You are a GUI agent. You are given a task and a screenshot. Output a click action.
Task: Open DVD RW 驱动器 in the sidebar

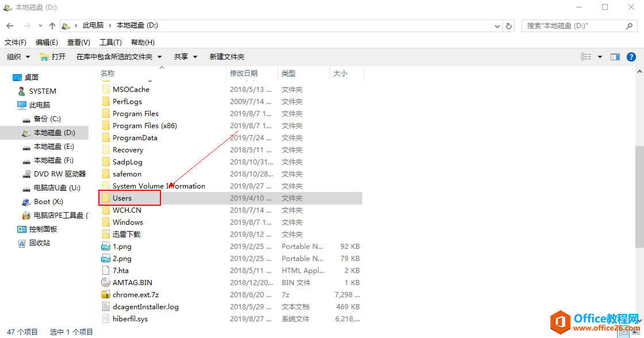point(60,174)
